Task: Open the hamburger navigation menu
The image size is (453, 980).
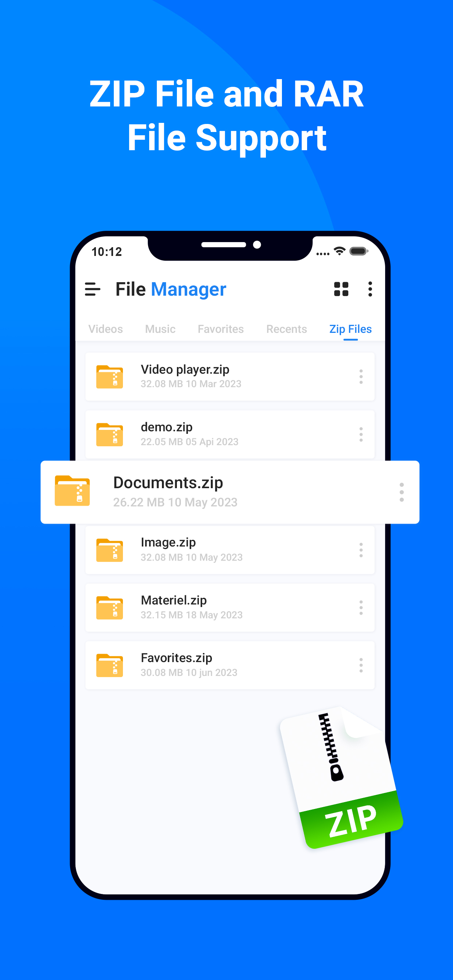Action: (x=93, y=289)
